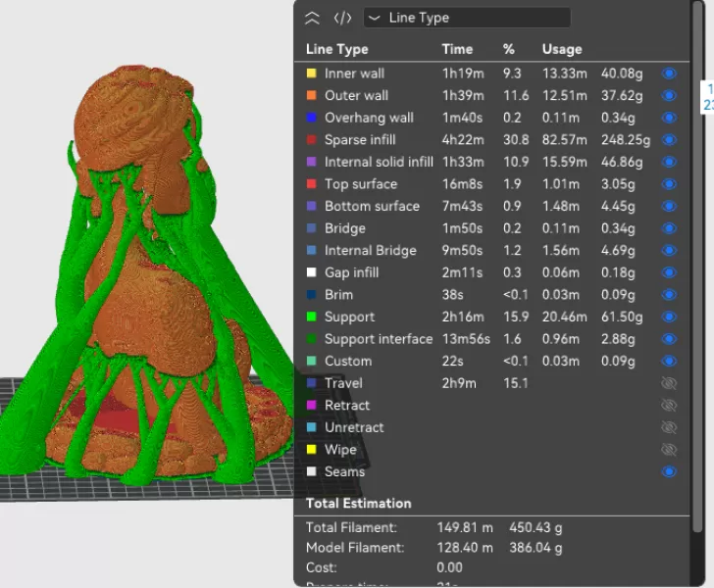The height and width of the screenshot is (588, 714).
Task: Select the Internal solid infill row
Action: coord(378,162)
